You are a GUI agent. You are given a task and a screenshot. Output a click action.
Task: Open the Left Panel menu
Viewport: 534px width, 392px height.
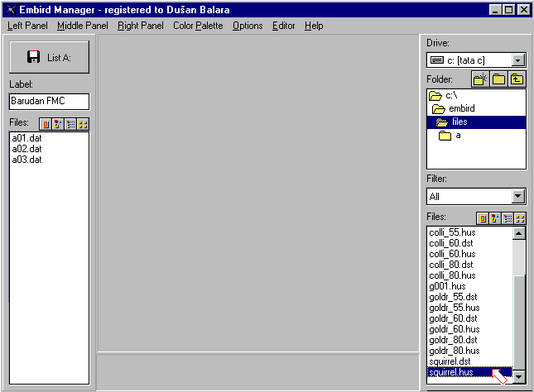(x=27, y=26)
